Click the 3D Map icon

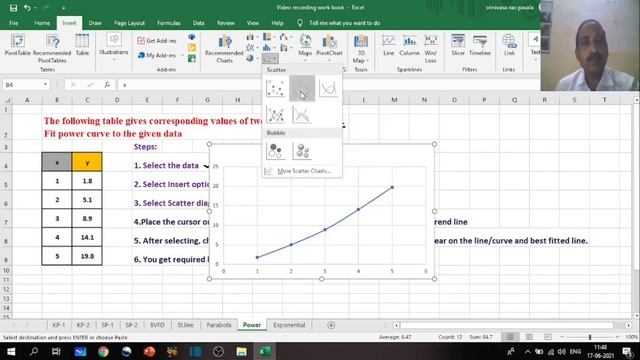361,49
